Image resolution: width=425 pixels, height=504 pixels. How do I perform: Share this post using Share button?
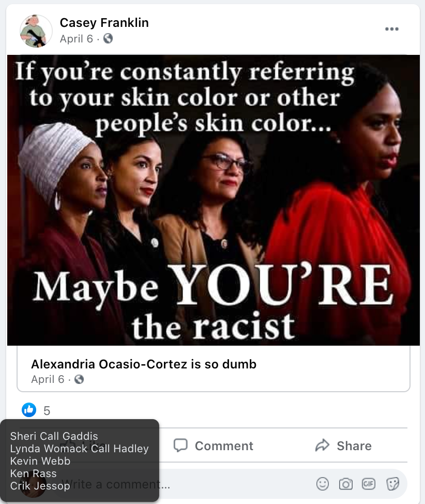tap(343, 446)
